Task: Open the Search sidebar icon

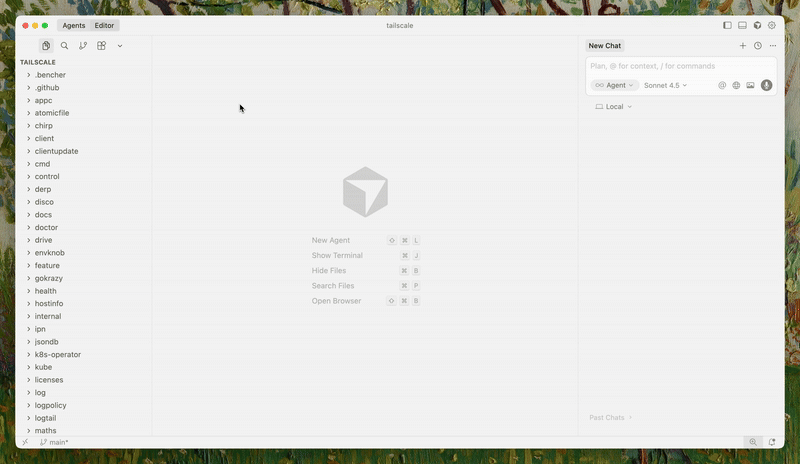Action: [x=65, y=46]
